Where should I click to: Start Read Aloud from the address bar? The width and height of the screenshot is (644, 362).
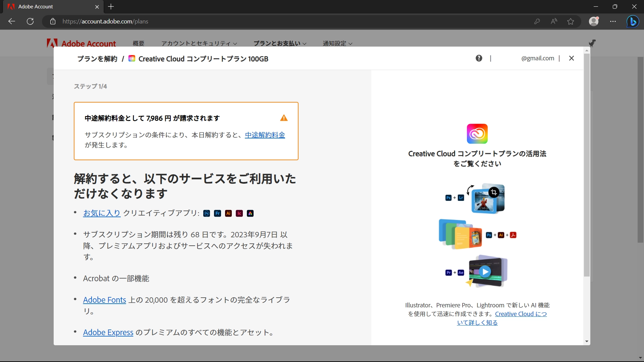coord(554,21)
